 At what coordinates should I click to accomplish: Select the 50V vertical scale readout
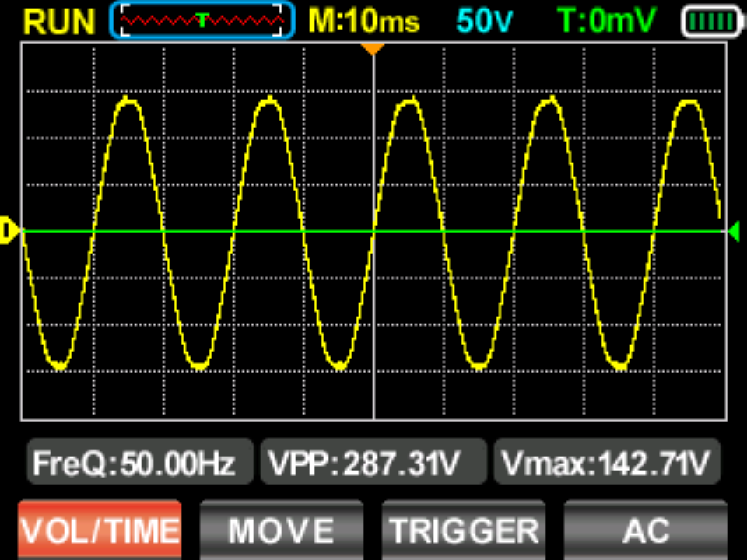[x=484, y=22]
